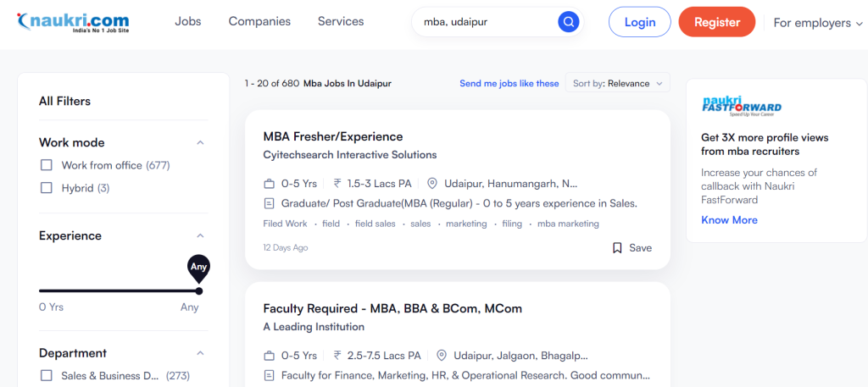This screenshot has width=868, height=387.
Task: Collapse the Experience filter section
Action: [200, 235]
